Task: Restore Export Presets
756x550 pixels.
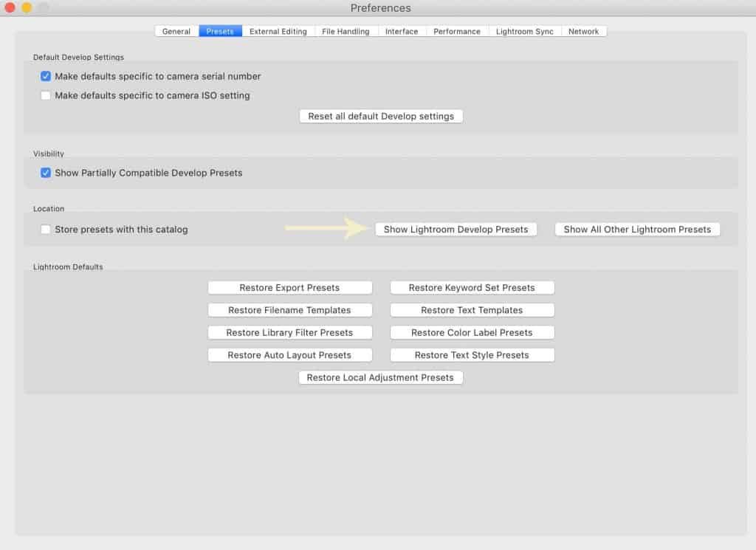Action: tap(289, 288)
